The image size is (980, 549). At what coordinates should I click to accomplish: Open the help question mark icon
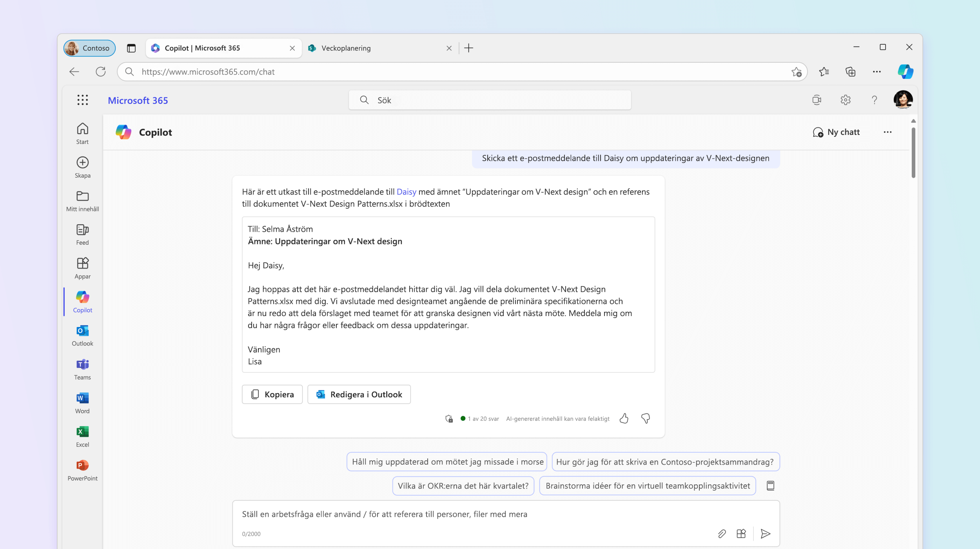click(x=874, y=100)
